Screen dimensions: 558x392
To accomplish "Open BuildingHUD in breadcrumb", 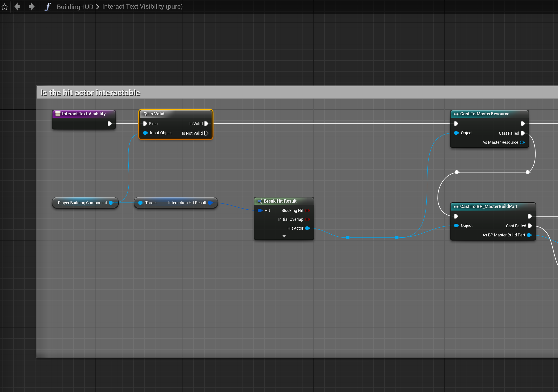I will pyautogui.click(x=75, y=7).
